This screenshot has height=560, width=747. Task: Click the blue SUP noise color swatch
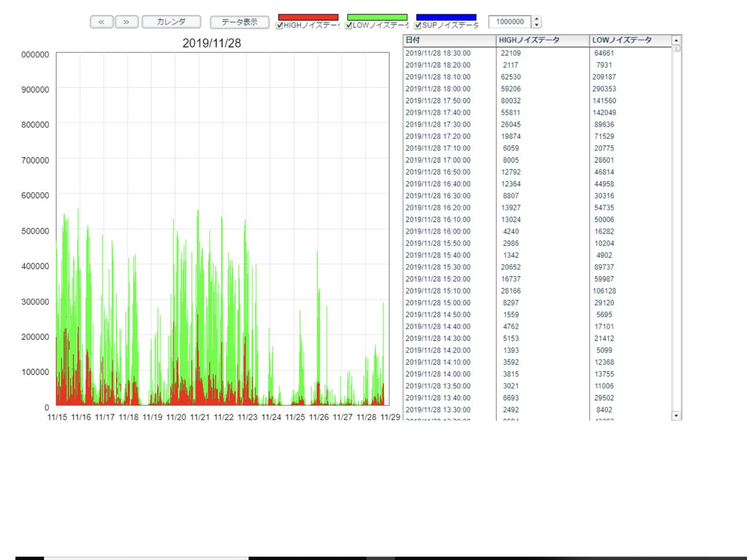(x=446, y=17)
